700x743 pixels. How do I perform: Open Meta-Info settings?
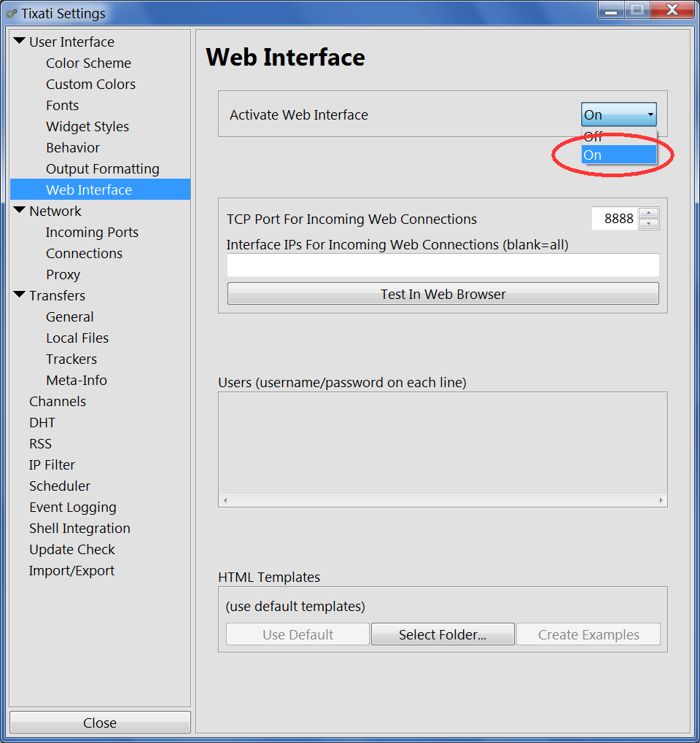tap(77, 380)
